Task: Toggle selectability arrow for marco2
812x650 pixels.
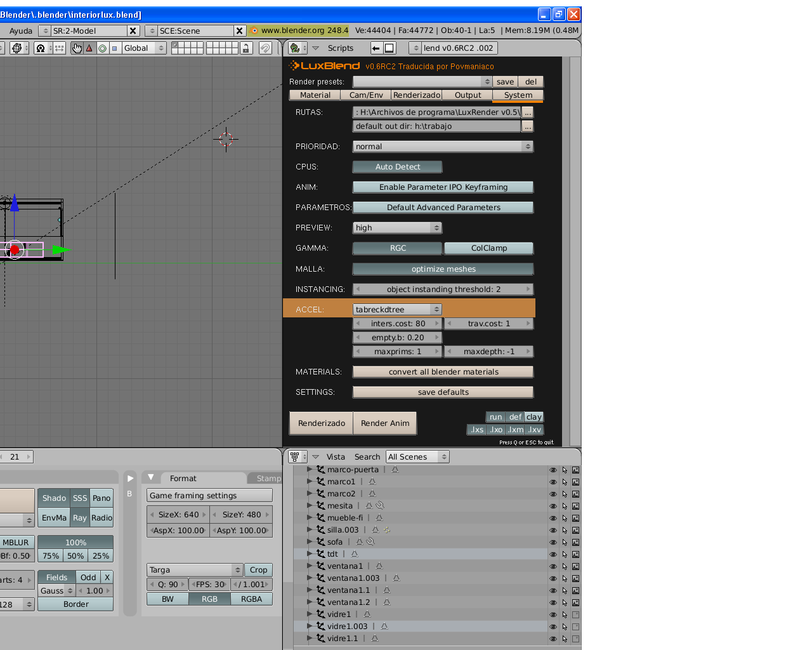Action: [x=565, y=494]
